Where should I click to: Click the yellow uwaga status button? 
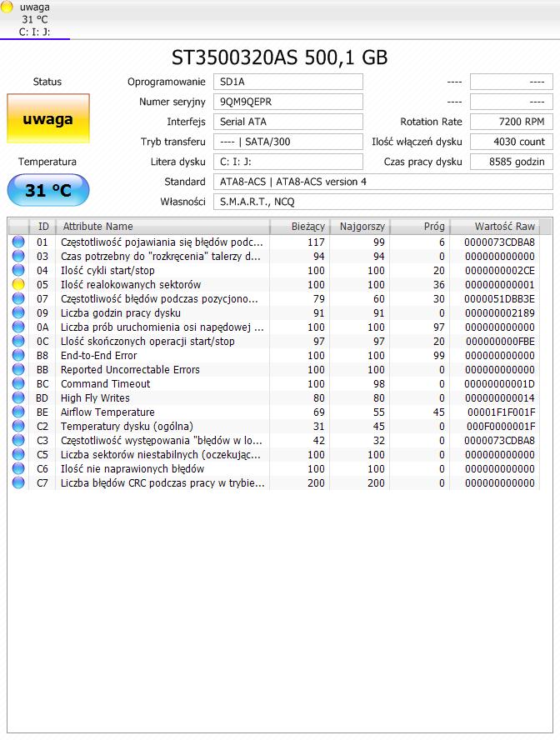point(48,118)
